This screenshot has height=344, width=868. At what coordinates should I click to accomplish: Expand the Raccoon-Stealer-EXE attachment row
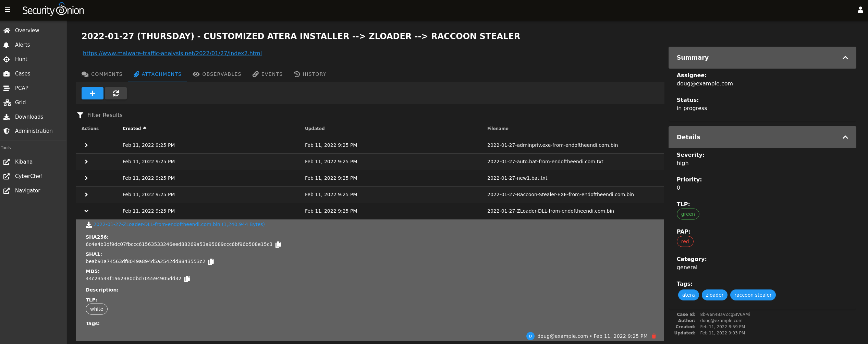(86, 194)
